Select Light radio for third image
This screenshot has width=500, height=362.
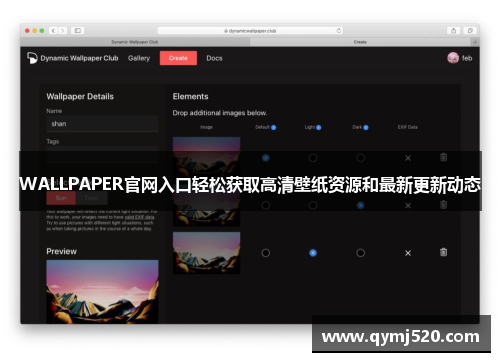click(313, 253)
